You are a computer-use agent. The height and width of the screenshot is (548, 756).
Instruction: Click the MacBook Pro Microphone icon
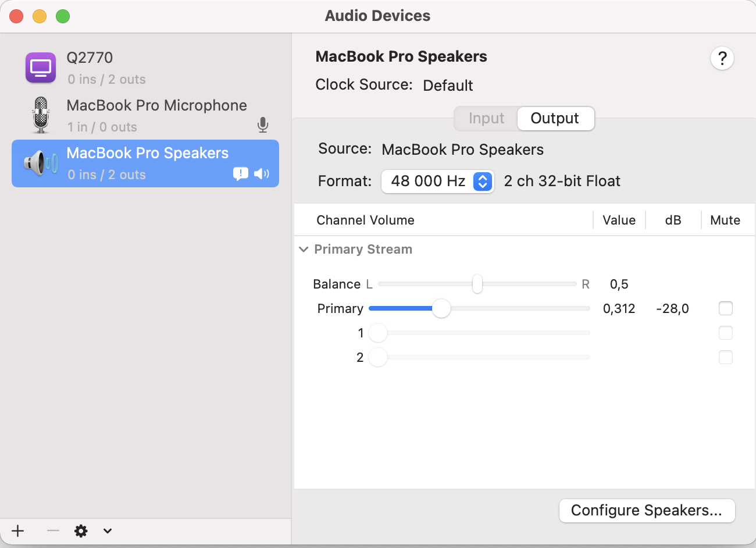41,115
